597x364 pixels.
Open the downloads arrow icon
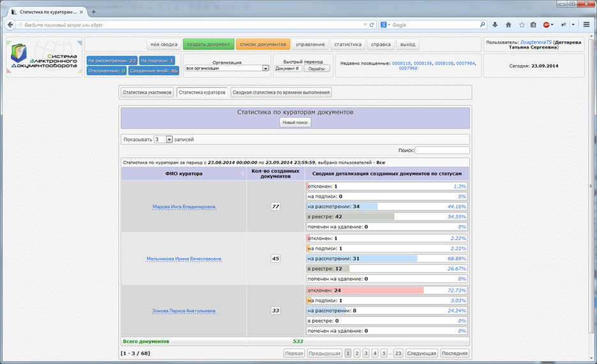click(495, 25)
